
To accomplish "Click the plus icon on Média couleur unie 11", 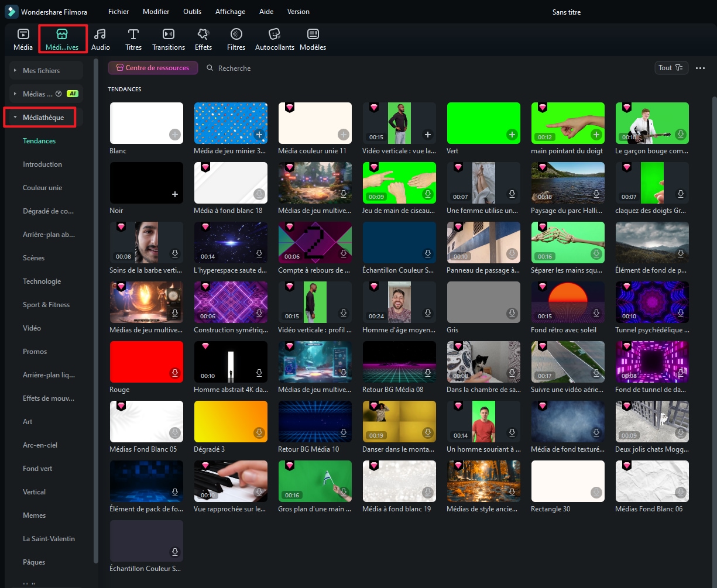I will (343, 135).
